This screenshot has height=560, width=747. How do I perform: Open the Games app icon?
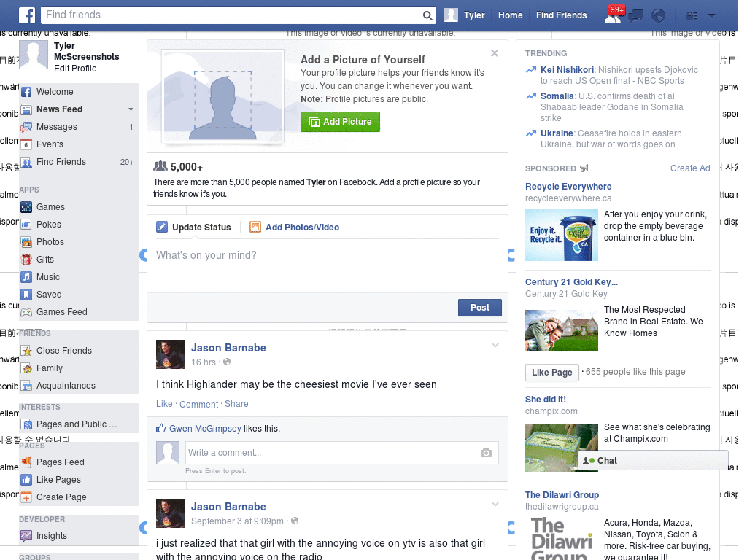tap(27, 207)
